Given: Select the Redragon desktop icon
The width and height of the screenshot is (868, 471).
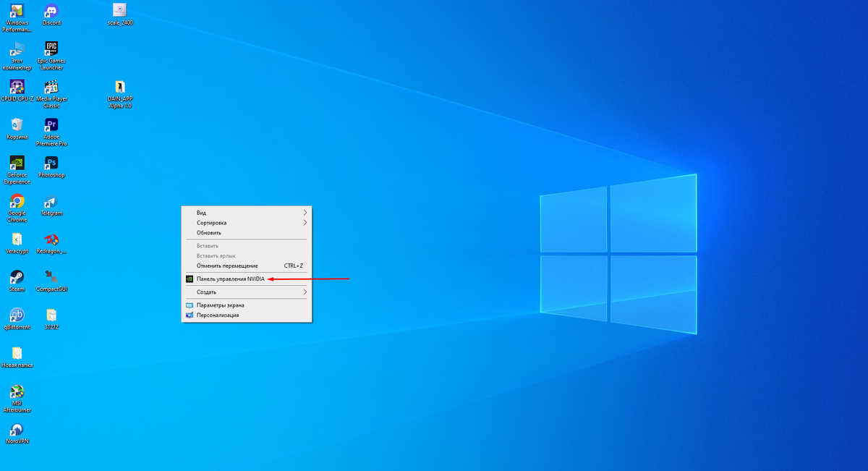Looking at the screenshot, I should point(51,243).
